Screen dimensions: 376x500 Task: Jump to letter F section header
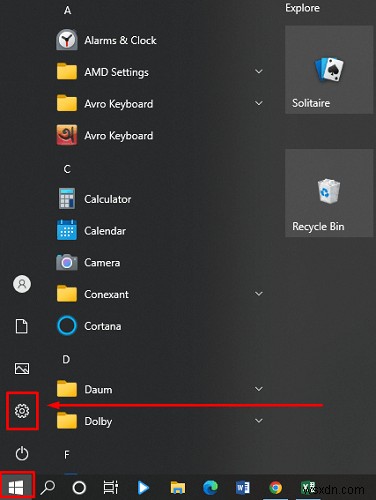click(67, 454)
